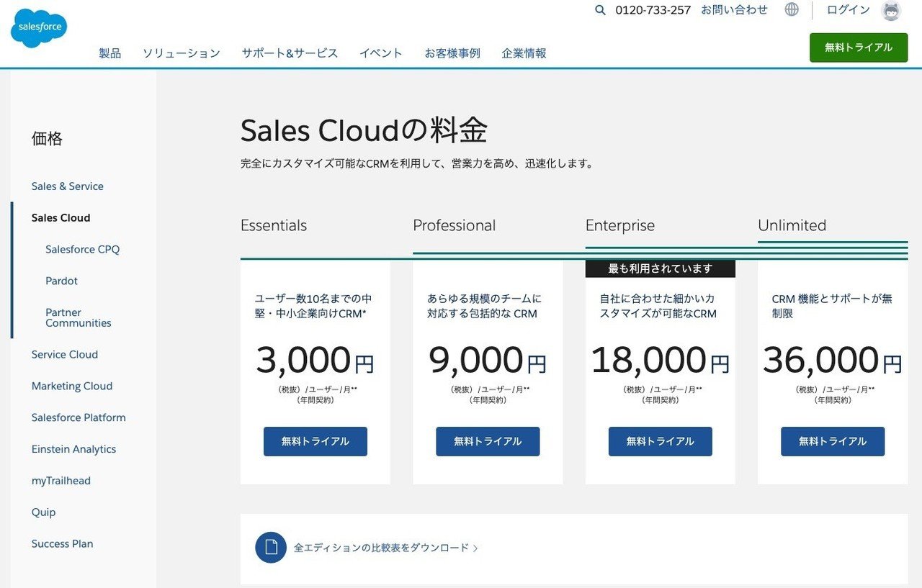
Task: Click the ログイン login link
Action: 848,10
